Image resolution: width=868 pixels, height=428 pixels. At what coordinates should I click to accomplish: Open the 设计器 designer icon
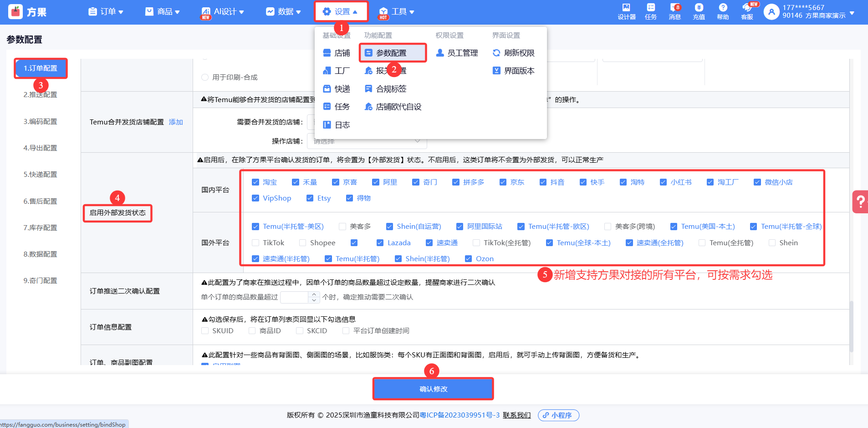click(626, 11)
